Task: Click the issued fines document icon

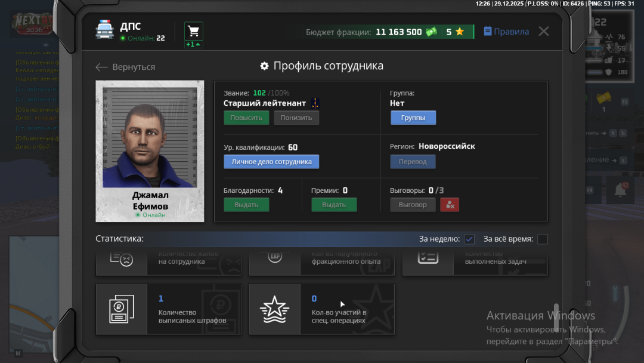Action: tap(121, 309)
